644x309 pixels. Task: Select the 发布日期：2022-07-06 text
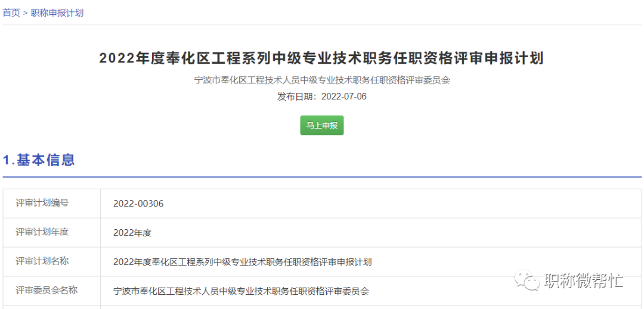321,96
